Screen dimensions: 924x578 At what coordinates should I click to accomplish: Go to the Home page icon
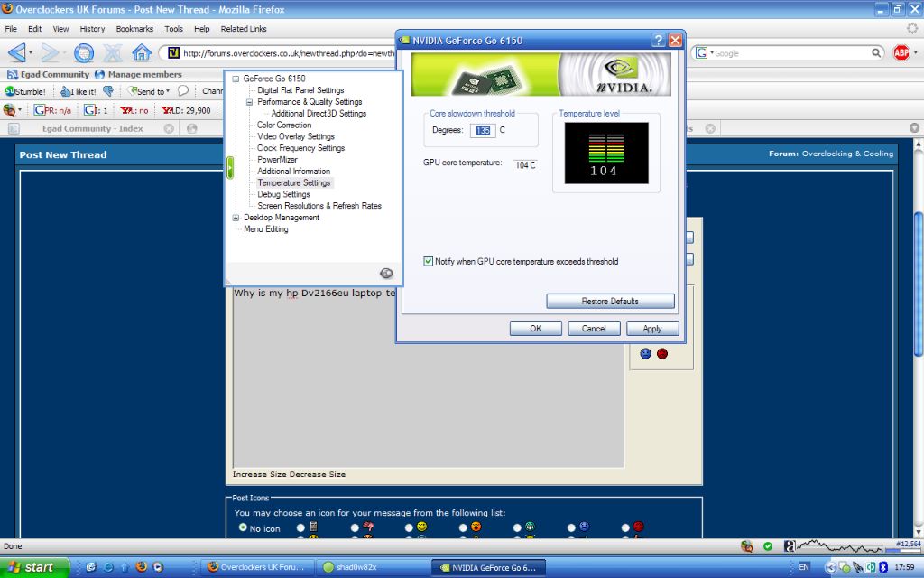(x=142, y=52)
